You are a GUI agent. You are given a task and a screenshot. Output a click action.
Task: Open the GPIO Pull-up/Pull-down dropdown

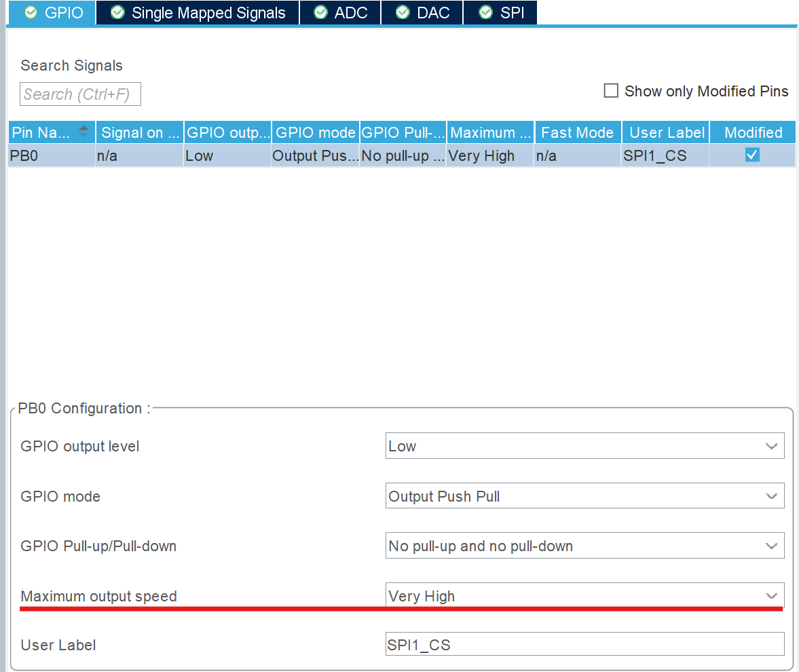point(584,546)
